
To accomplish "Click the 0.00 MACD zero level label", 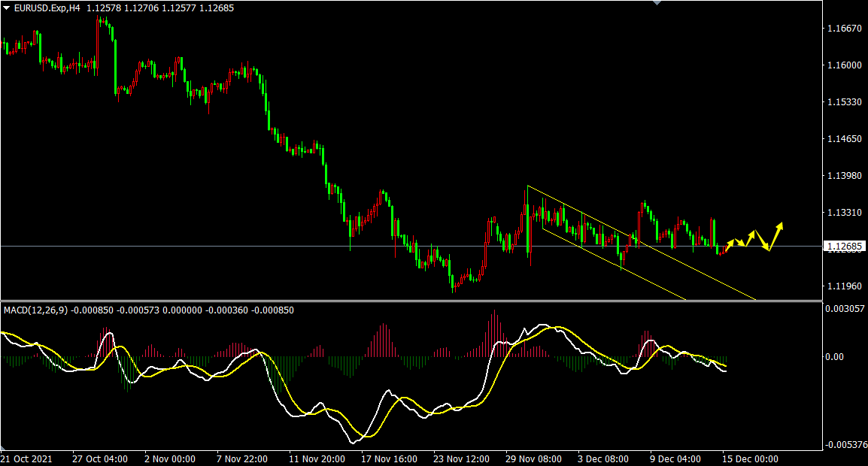I will [834, 356].
